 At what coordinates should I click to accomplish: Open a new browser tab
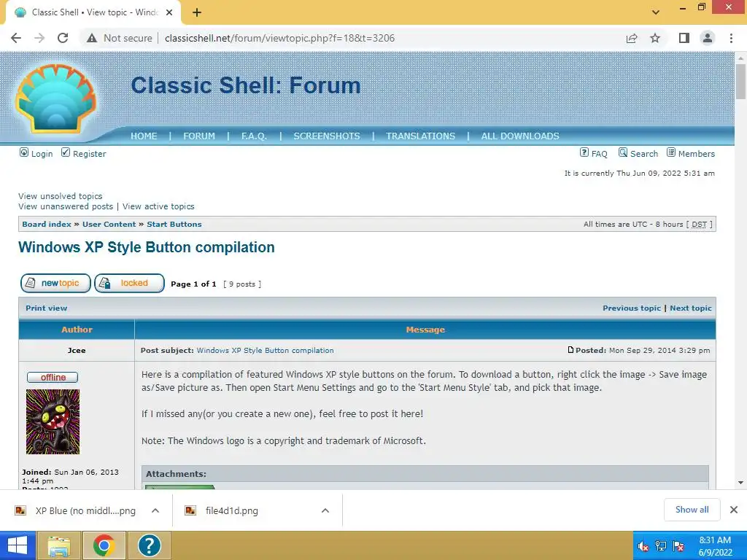pyautogui.click(x=197, y=12)
